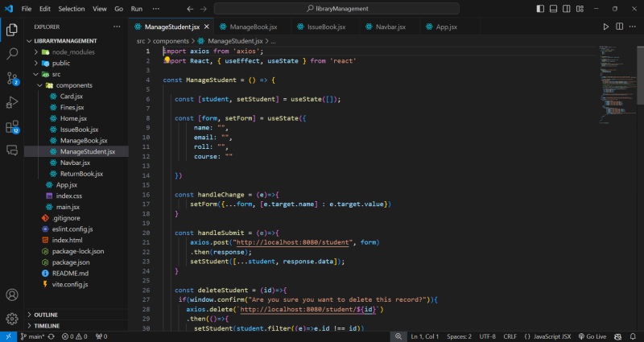Open the Source Control view
Viewport: 644px width, 342px height.
click(x=12, y=78)
